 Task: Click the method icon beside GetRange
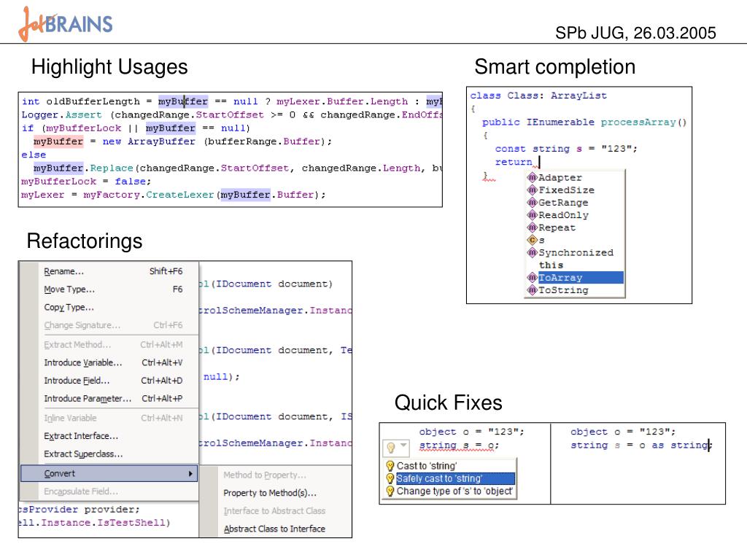(532, 203)
